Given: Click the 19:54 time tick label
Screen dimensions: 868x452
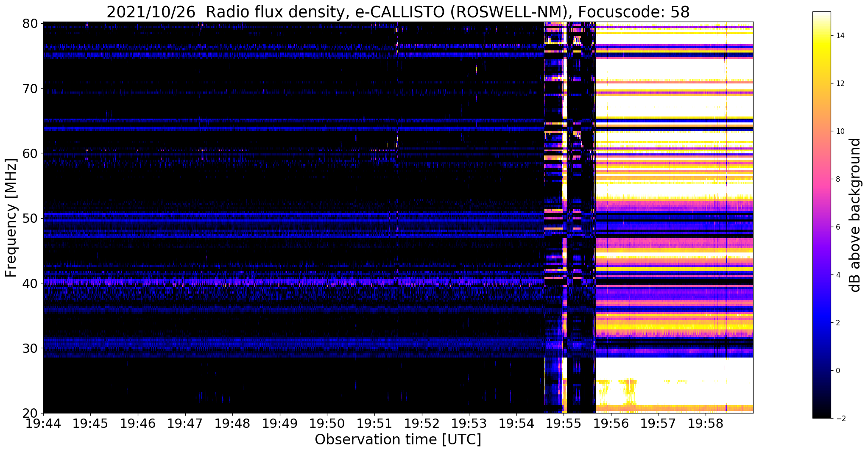Looking at the screenshot, I should tap(516, 424).
